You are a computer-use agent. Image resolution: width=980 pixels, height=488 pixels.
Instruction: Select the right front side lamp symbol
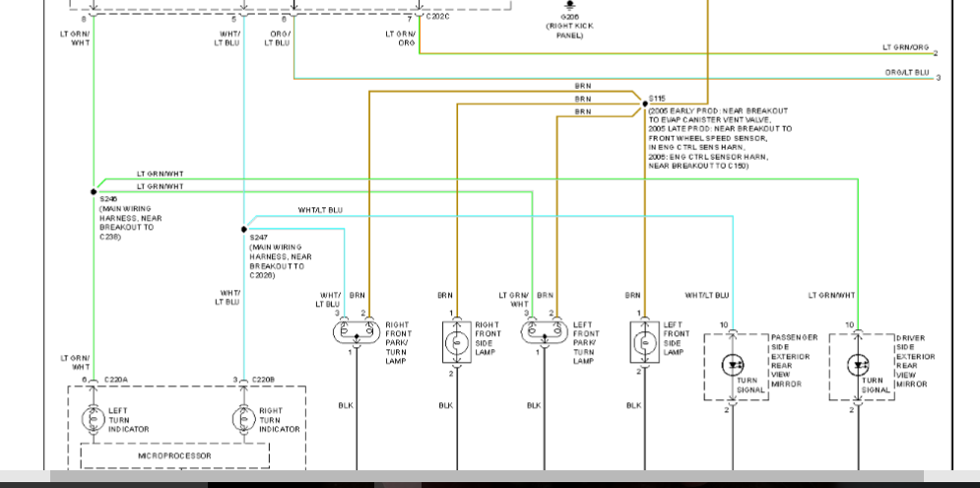[456, 342]
